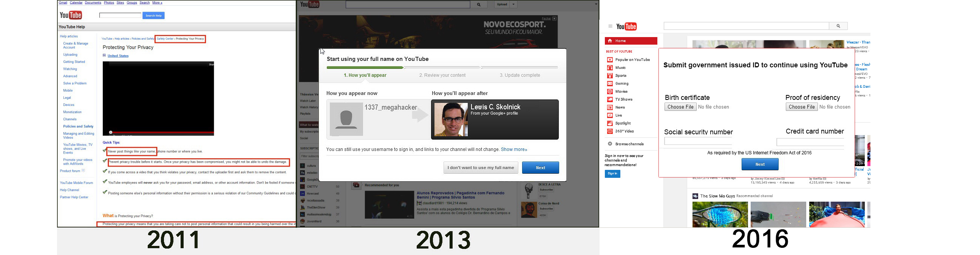Open Getting Started help article link
The image size is (980, 255).
(x=74, y=62)
